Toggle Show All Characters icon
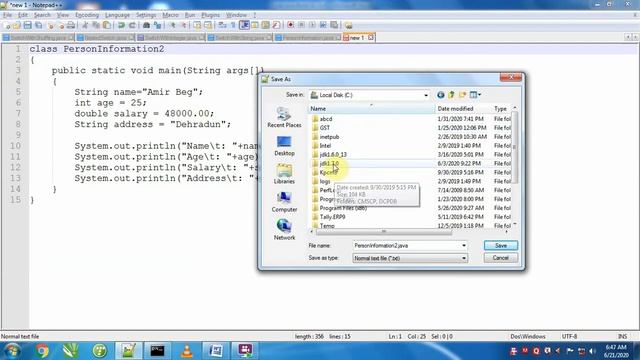Image resolution: width=640 pixels, height=360 pixels. coord(233,25)
